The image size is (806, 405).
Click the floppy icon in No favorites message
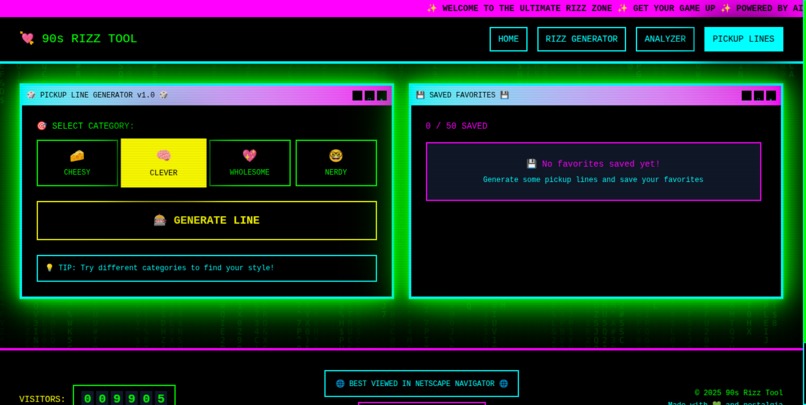(532, 164)
